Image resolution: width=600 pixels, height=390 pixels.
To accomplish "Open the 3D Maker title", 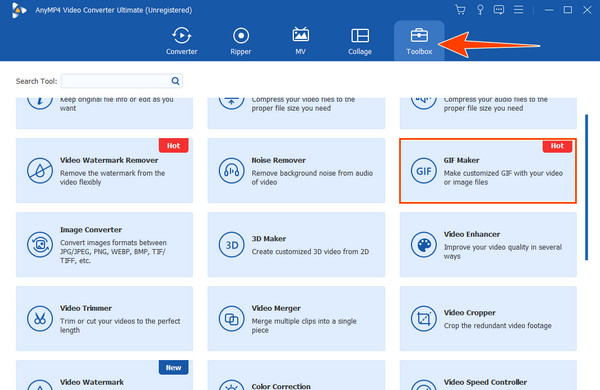I will click(x=269, y=239).
